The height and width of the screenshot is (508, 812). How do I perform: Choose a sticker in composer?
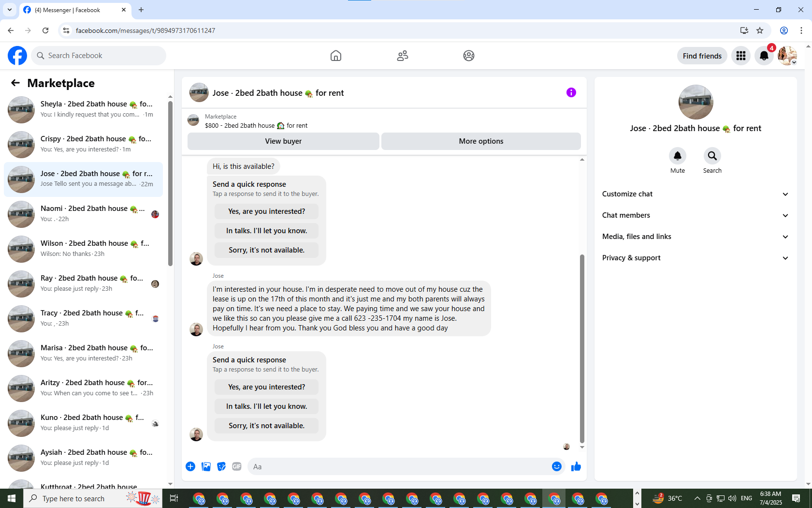click(221, 466)
